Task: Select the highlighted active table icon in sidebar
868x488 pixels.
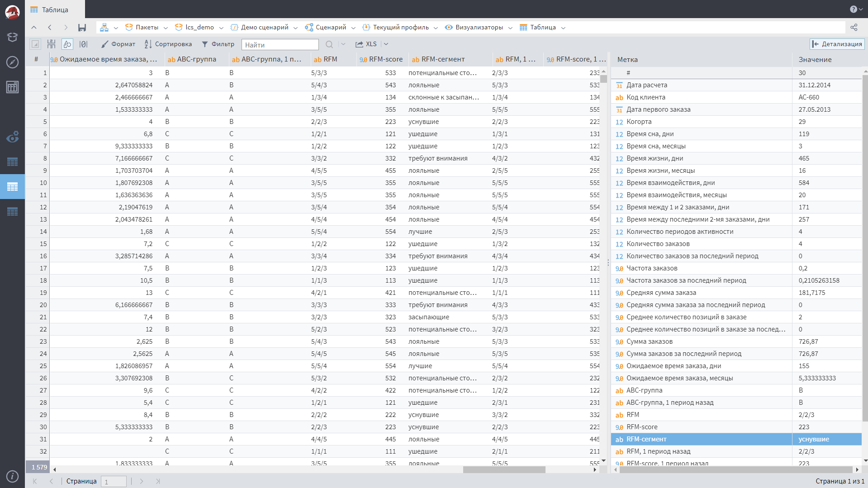Action: click(x=12, y=186)
